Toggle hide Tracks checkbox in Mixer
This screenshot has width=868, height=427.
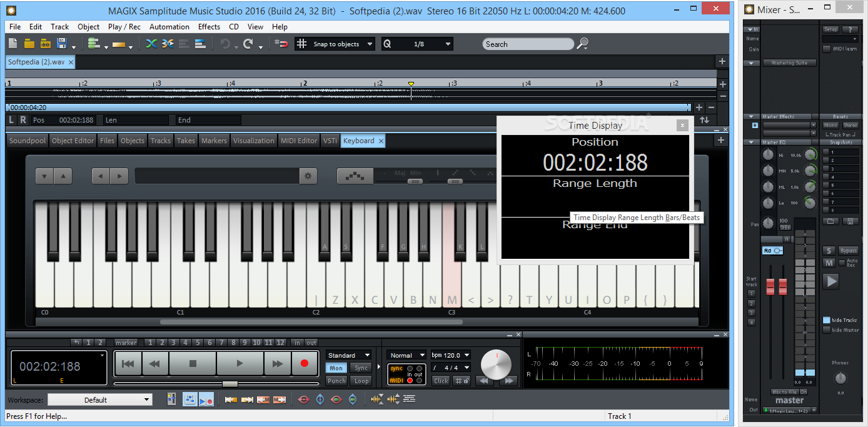(827, 320)
